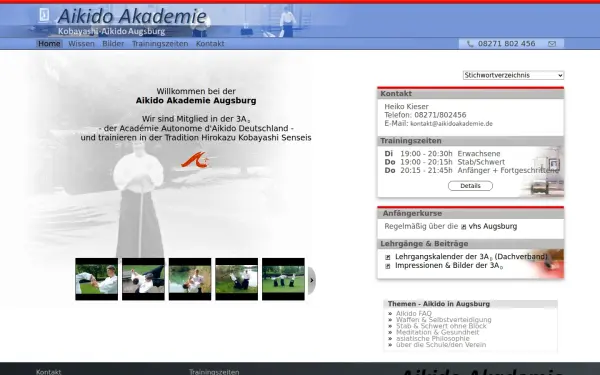Click the second gallery thumbnail
Screen dimensions: 600x375
[x=143, y=279]
